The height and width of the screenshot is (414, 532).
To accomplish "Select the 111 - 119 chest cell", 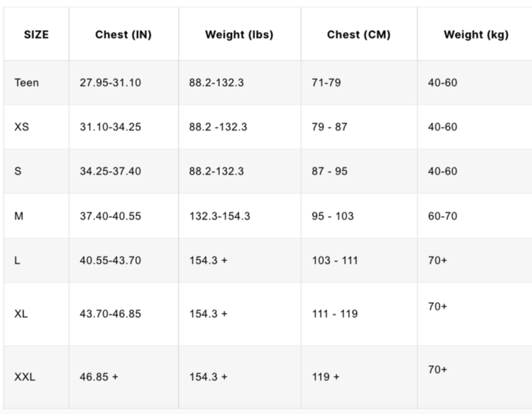I will [x=335, y=314].
